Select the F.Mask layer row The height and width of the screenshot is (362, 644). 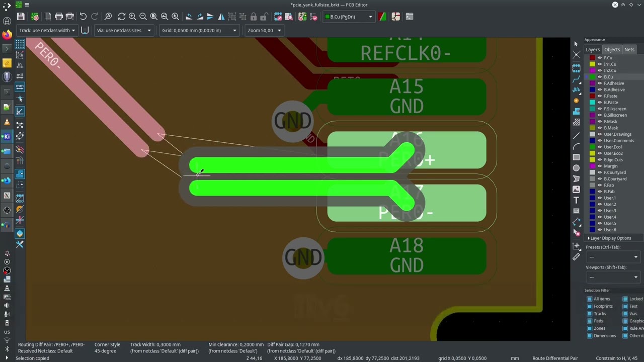tap(614, 122)
